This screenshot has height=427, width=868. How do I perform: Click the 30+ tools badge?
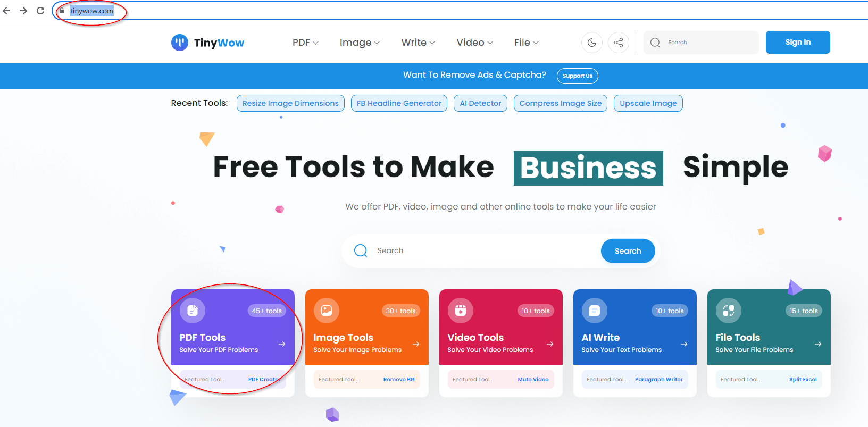(x=401, y=311)
